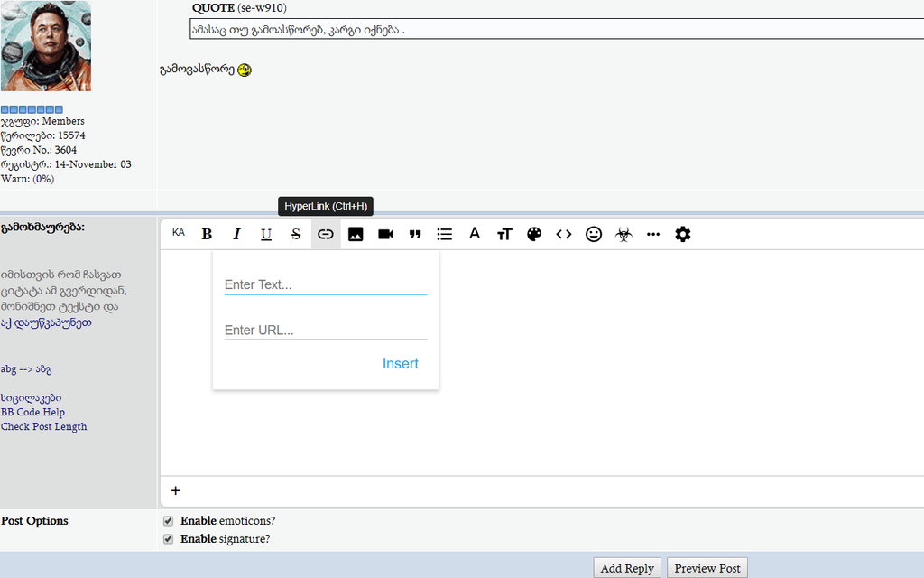Apply Strikethrough formatting in editor toolbar
The width and height of the screenshot is (924, 578).
point(296,234)
